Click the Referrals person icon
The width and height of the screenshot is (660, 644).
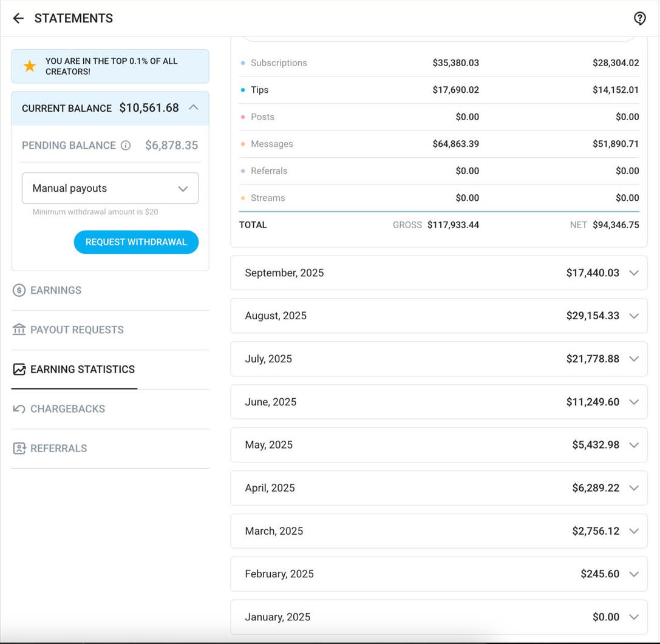click(x=19, y=448)
